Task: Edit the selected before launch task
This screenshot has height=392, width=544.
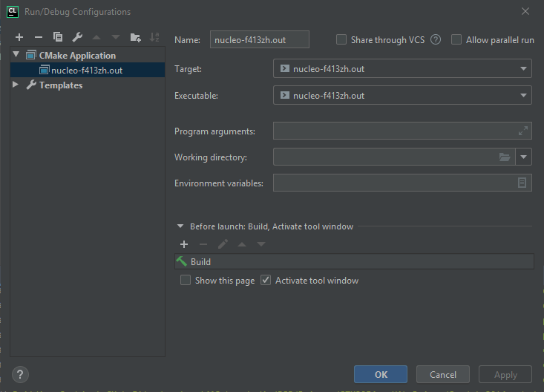Action: (223, 244)
